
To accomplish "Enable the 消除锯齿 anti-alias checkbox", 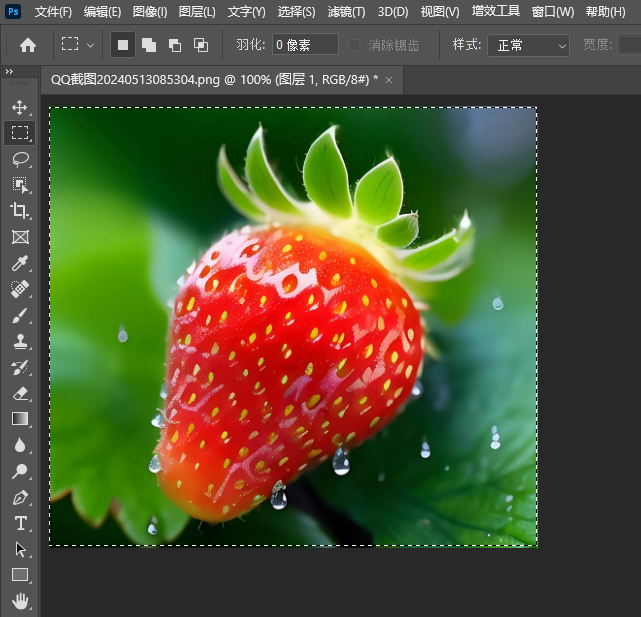I will pyautogui.click(x=354, y=45).
